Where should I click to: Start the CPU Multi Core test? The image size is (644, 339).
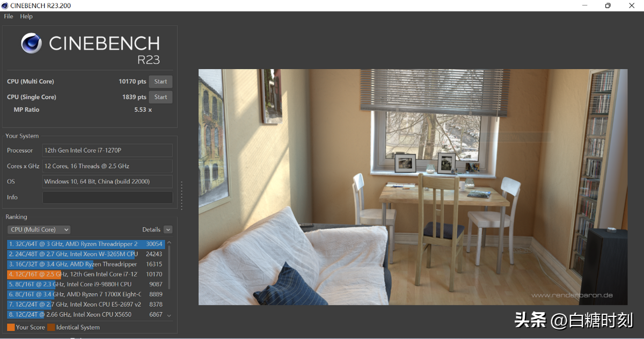click(x=160, y=82)
